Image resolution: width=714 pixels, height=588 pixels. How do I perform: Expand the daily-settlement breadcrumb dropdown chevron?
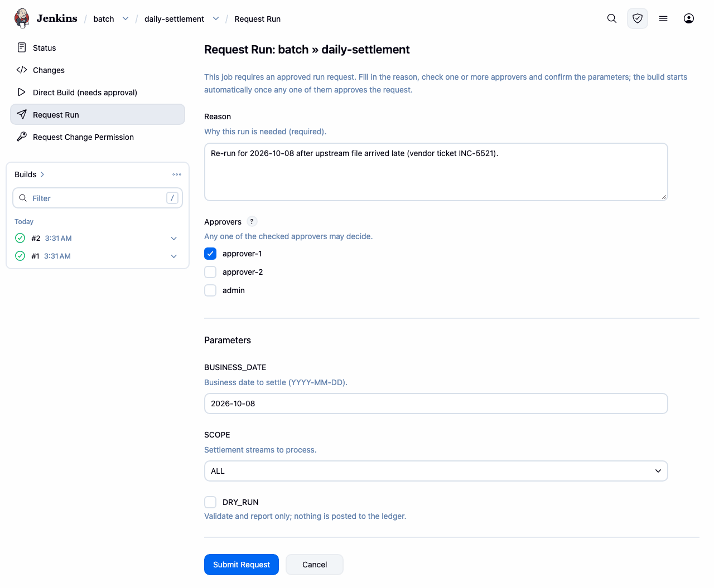pos(216,18)
